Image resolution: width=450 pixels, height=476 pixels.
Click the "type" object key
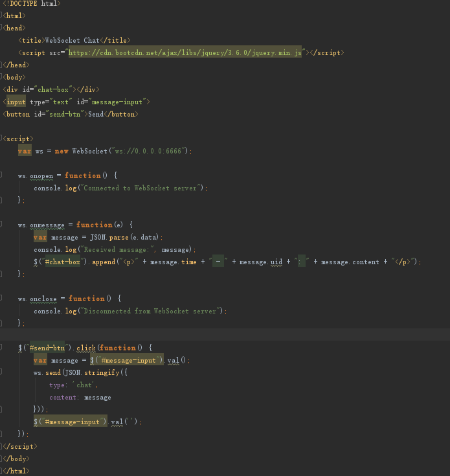click(x=57, y=385)
